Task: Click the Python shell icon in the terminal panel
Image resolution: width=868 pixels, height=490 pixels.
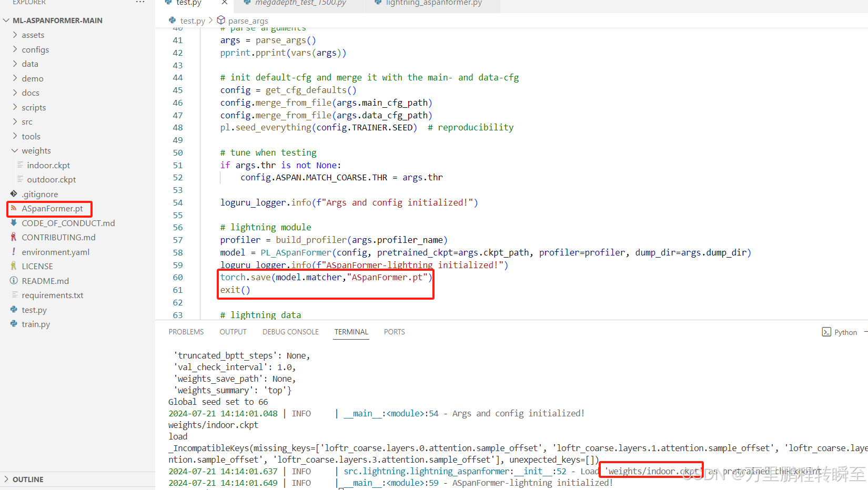Action: click(x=827, y=332)
